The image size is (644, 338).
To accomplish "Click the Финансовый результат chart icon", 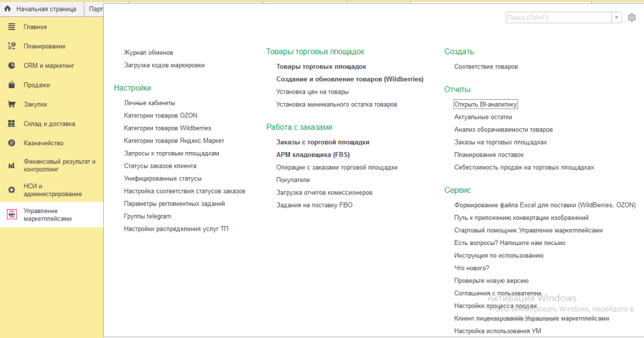I will point(11,165).
